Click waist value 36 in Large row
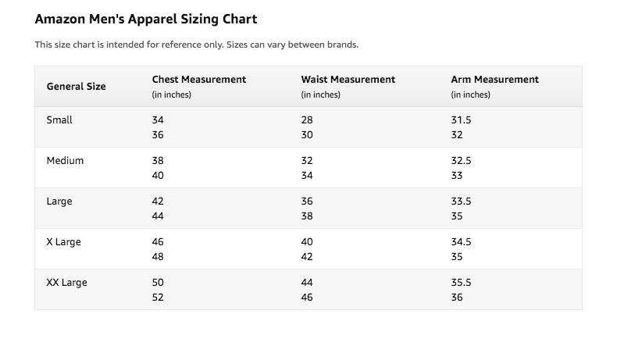Image resolution: width=617 pixels, height=364 pixels. (307, 201)
